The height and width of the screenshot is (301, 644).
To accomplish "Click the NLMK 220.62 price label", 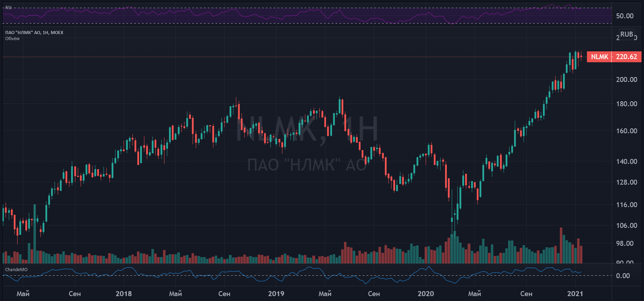I will pos(614,57).
